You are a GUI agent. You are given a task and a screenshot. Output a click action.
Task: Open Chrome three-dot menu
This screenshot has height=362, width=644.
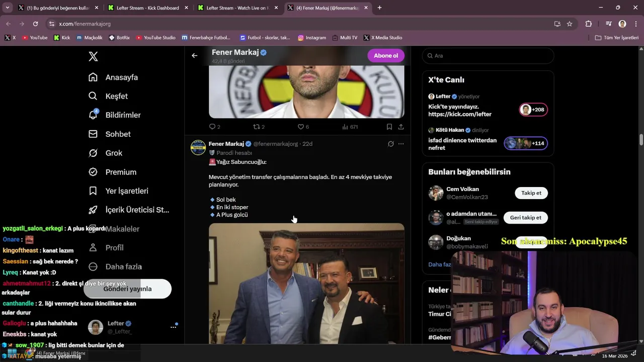pyautogui.click(x=635, y=24)
